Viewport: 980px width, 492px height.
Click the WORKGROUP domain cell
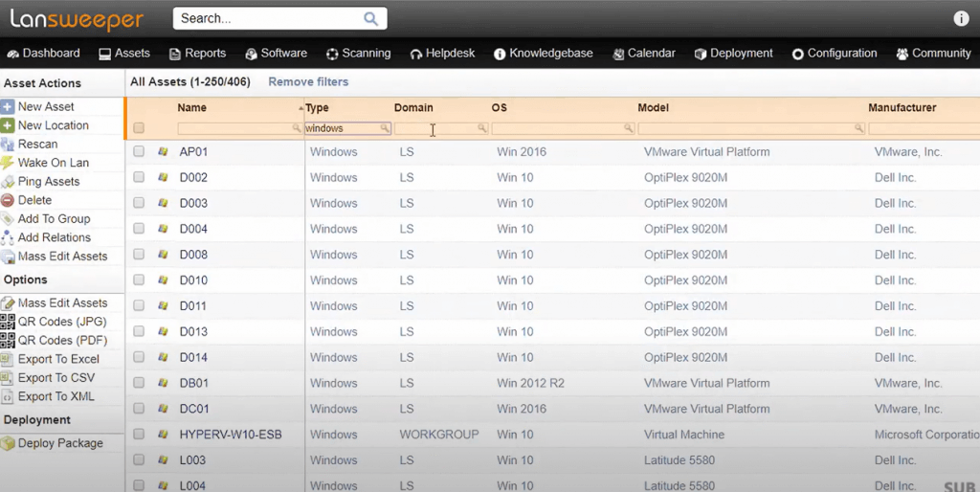[439, 435]
